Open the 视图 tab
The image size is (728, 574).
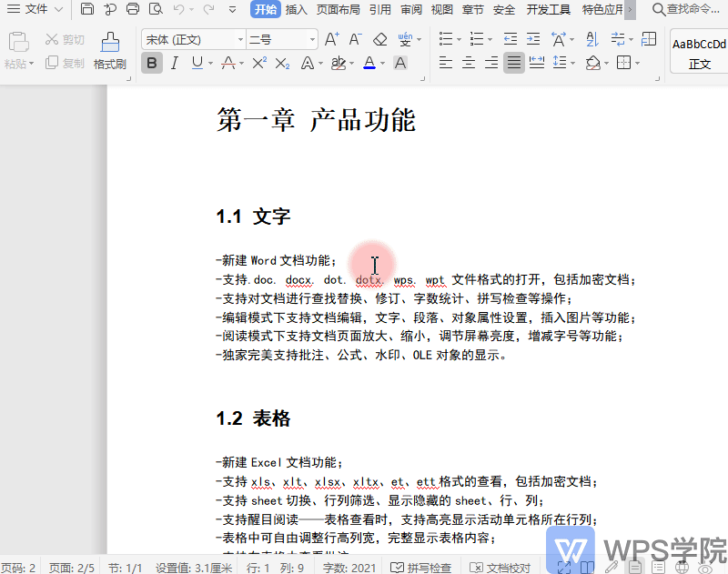[442, 9]
